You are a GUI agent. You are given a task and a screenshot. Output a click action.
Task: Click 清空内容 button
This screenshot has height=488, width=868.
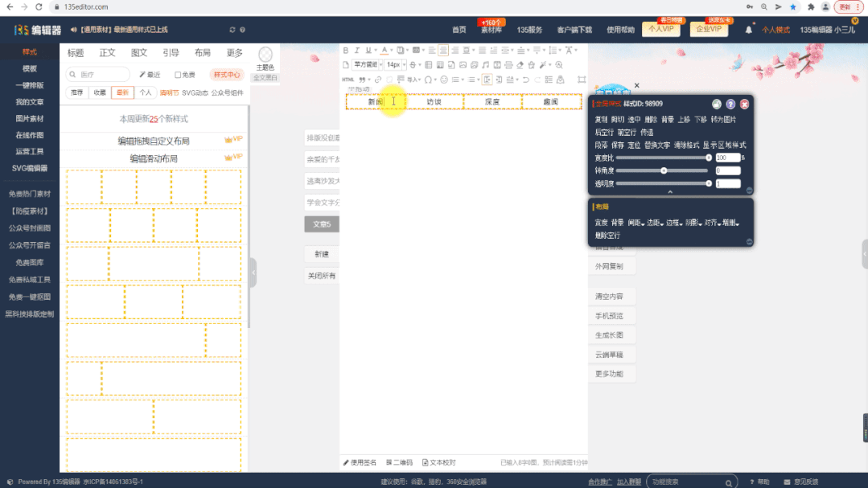tap(610, 297)
